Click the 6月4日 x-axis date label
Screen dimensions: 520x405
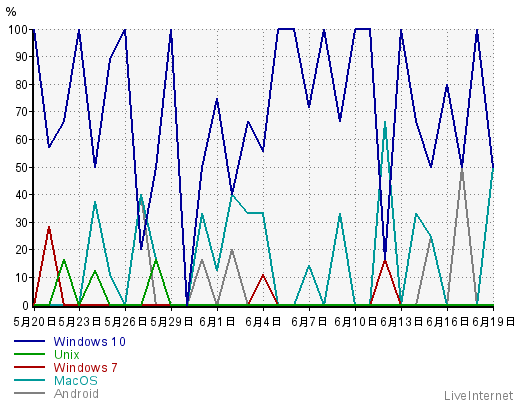point(263,322)
